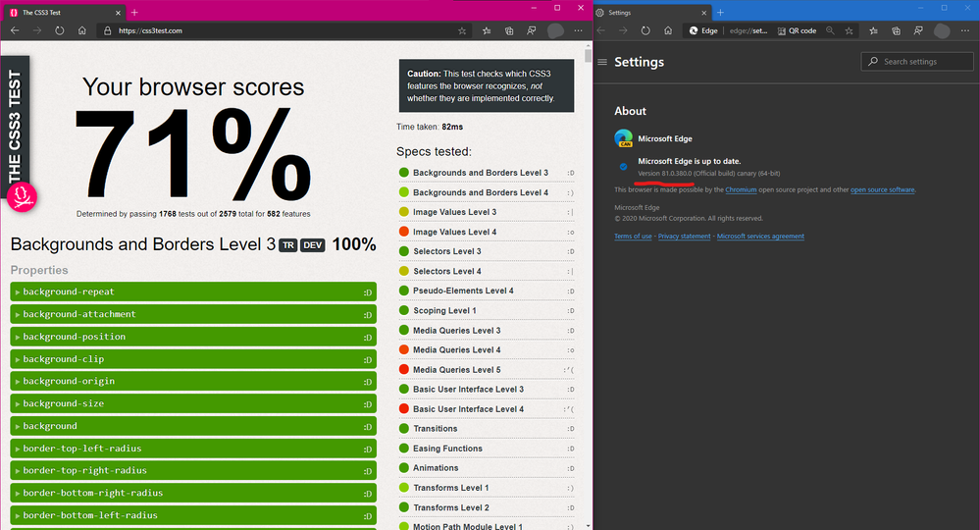This screenshot has height=530, width=980.
Task: Open the Favorites list in Settings window
Action: 873,30
